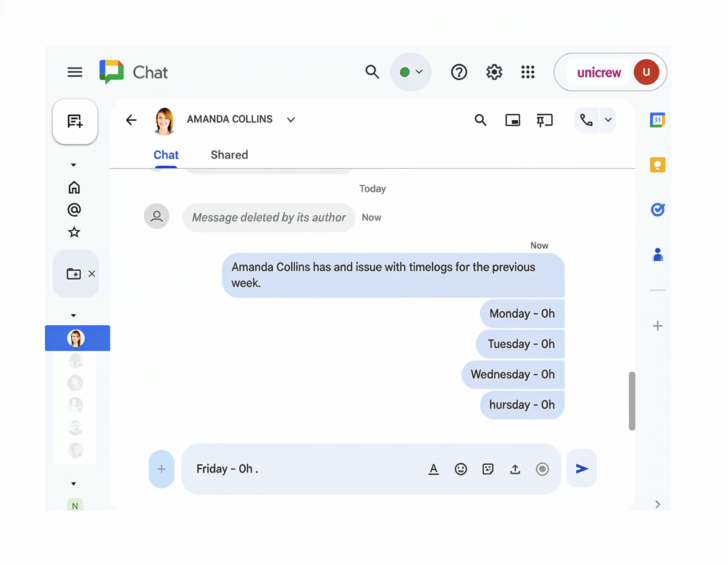Image resolution: width=728 pixels, height=566 pixels.
Task: Open text formatting options in composer
Action: click(434, 469)
